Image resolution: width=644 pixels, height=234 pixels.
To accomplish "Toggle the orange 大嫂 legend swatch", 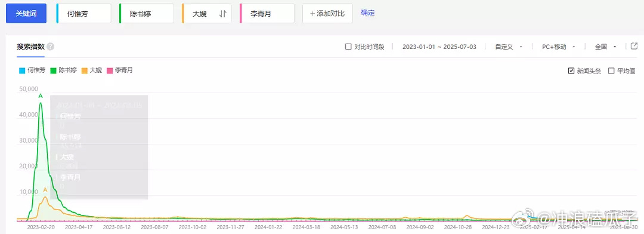I will tap(85, 70).
